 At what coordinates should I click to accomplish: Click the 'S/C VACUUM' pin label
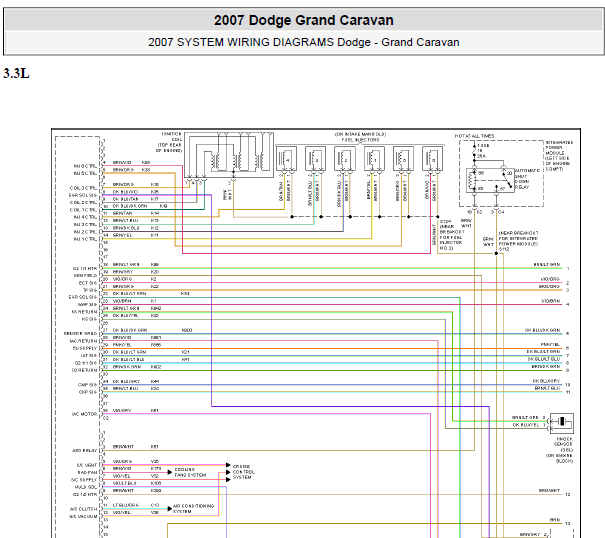coord(83,516)
